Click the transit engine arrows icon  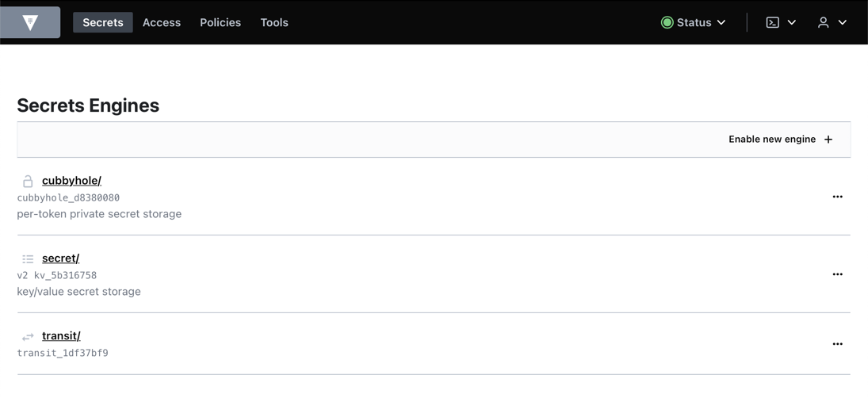point(28,336)
